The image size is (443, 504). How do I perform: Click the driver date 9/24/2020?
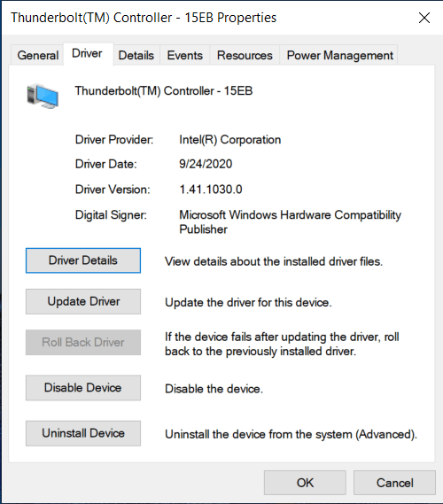(206, 164)
